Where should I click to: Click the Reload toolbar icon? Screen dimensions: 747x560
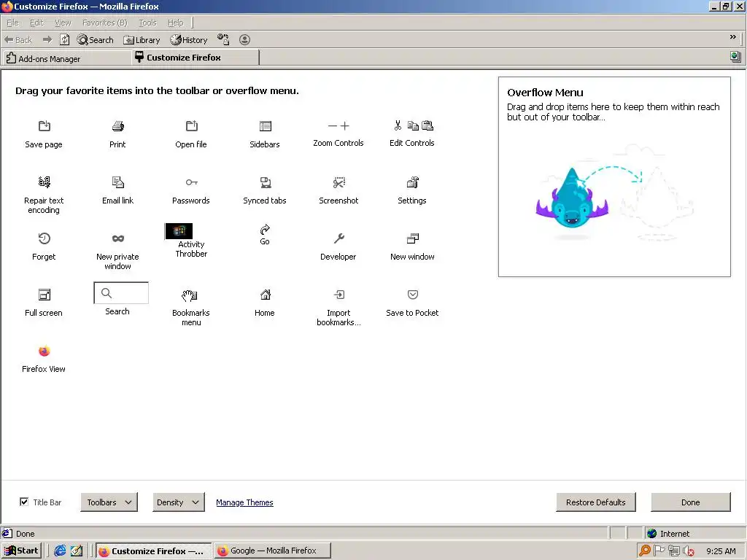pos(65,39)
